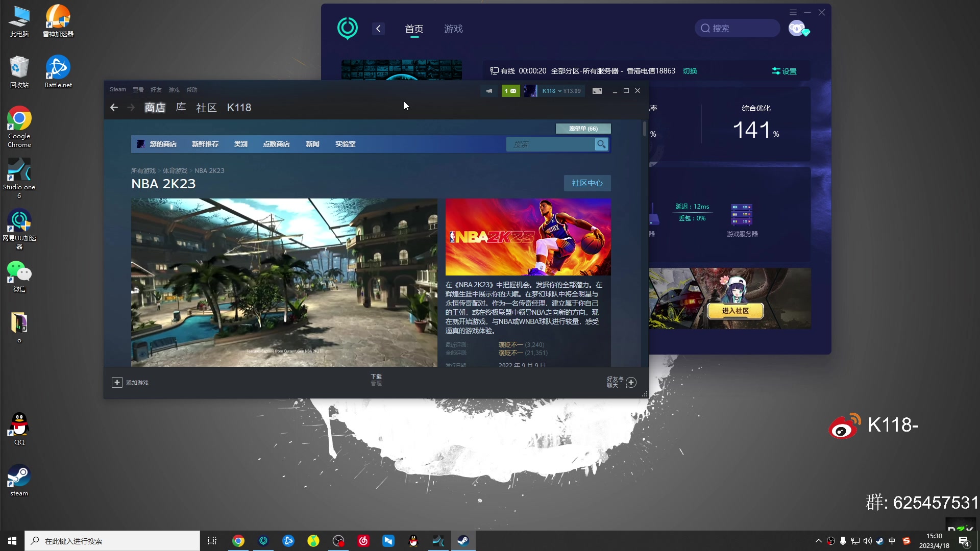Image resolution: width=980 pixels, height=551 pixels.
Task: Open Google Chrome desktop shortcut
Action: point(19,127)
